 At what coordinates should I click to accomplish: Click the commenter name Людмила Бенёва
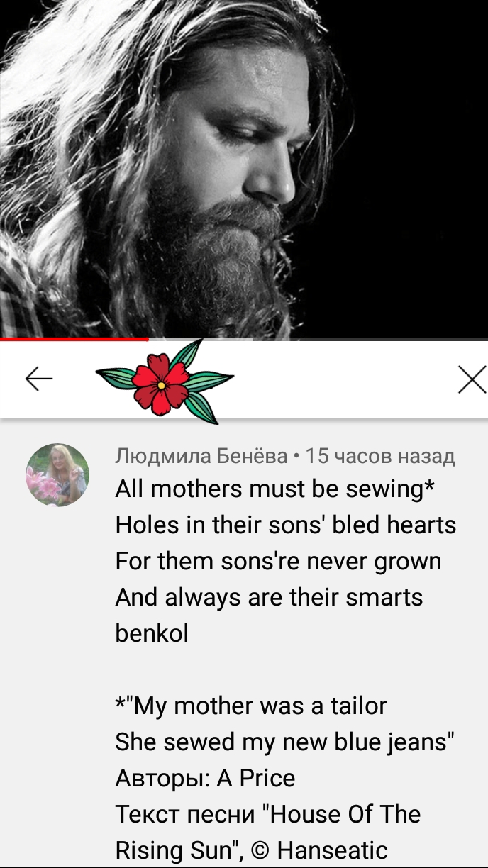tap(201, 456)
